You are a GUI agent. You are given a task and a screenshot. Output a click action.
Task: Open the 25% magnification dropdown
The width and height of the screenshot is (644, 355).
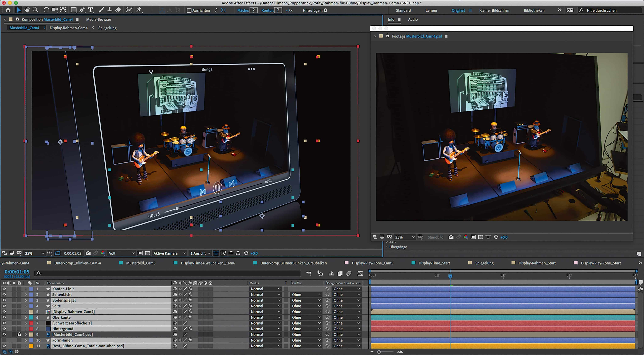point(34,253)
